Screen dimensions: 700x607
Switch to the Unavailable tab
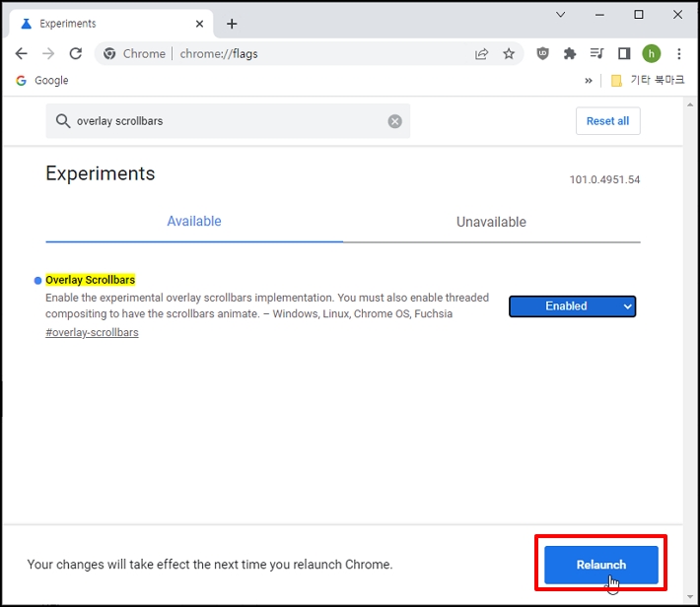492,222
